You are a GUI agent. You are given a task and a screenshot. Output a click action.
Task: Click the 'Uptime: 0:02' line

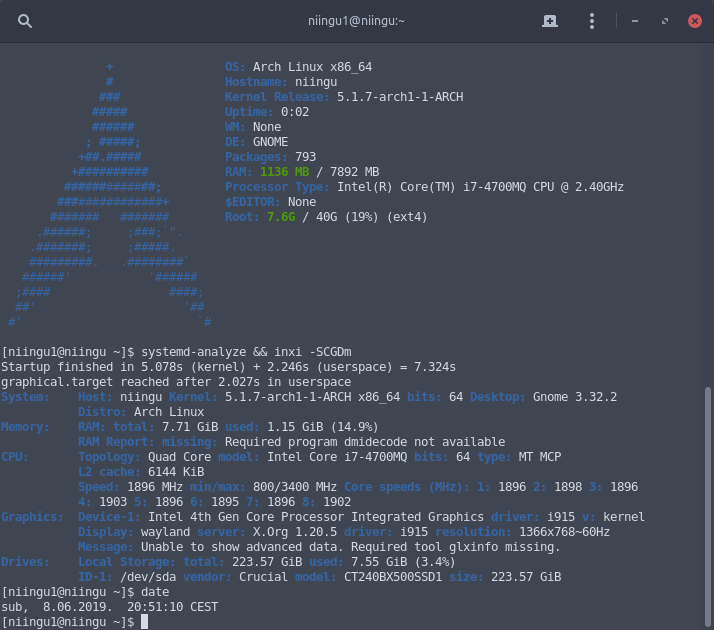tap(267, 112)
